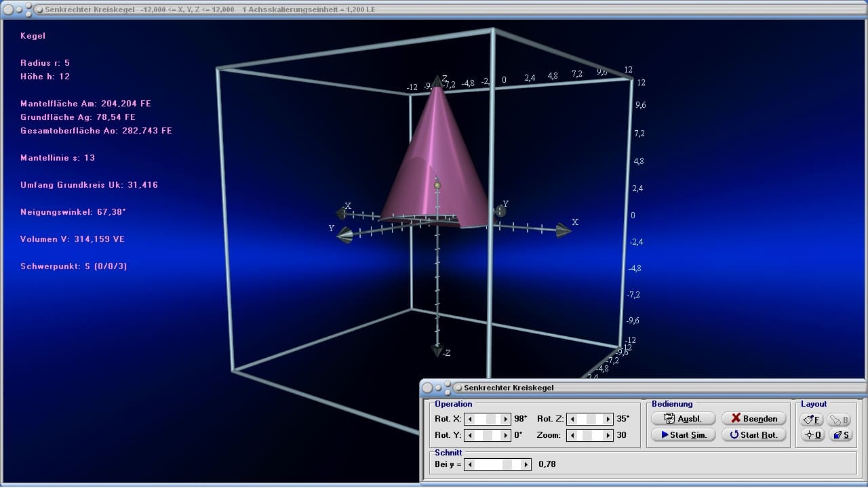Click the 'Gesamtoberfläche Ao: 282,743 FE' text

(96, 131)
